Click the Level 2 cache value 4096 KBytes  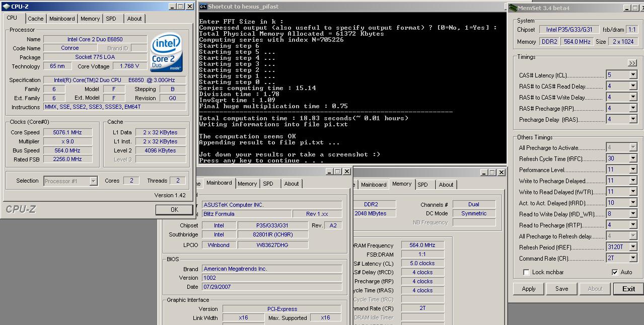160,150
